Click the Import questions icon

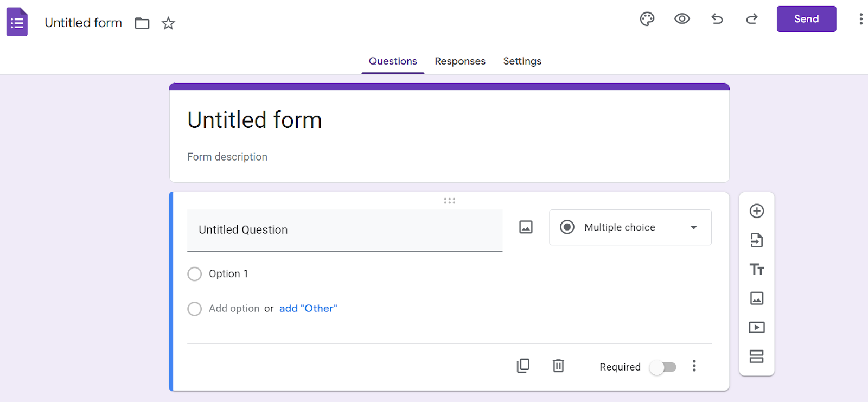pyautogui.click(x=757, y=240)
